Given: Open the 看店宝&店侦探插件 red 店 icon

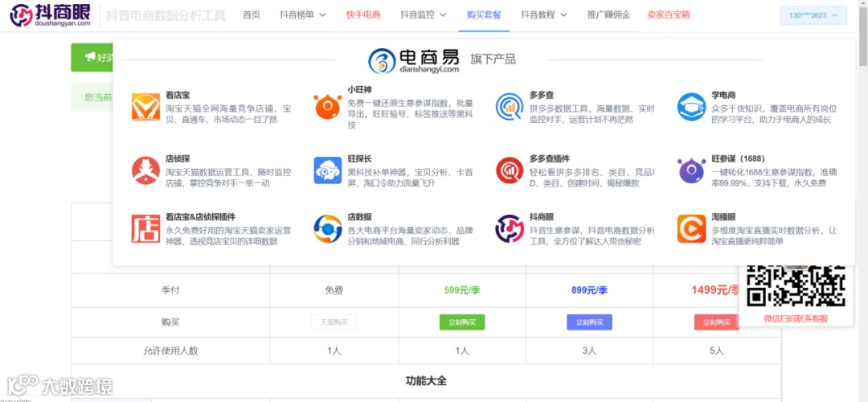Looking at the screenshot, I should (x=145, y=228).
